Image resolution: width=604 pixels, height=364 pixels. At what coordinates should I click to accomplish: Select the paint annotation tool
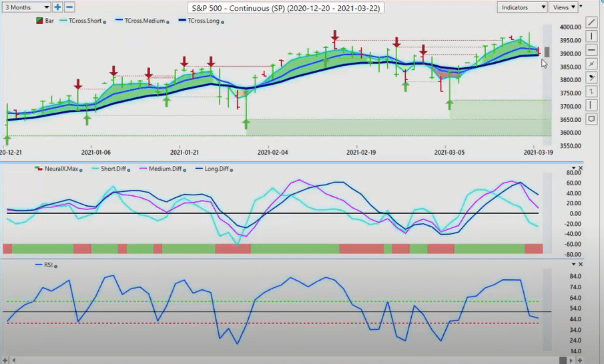[x=591, y=78]
